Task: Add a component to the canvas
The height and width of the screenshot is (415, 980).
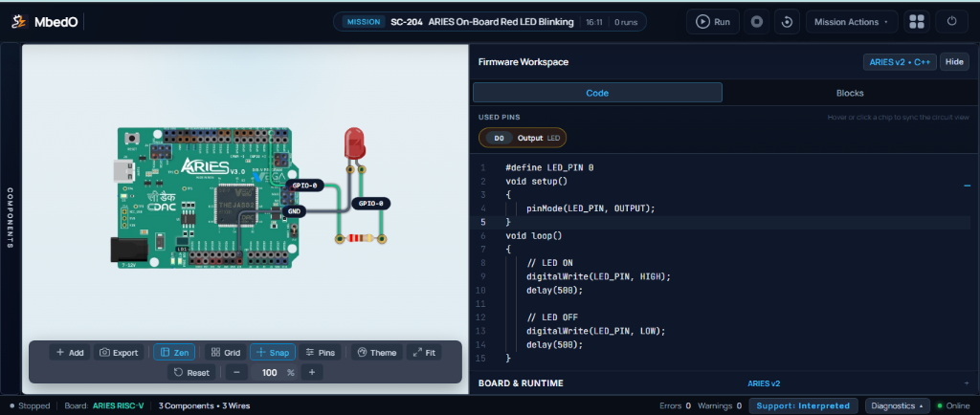Action: [70, 353]
